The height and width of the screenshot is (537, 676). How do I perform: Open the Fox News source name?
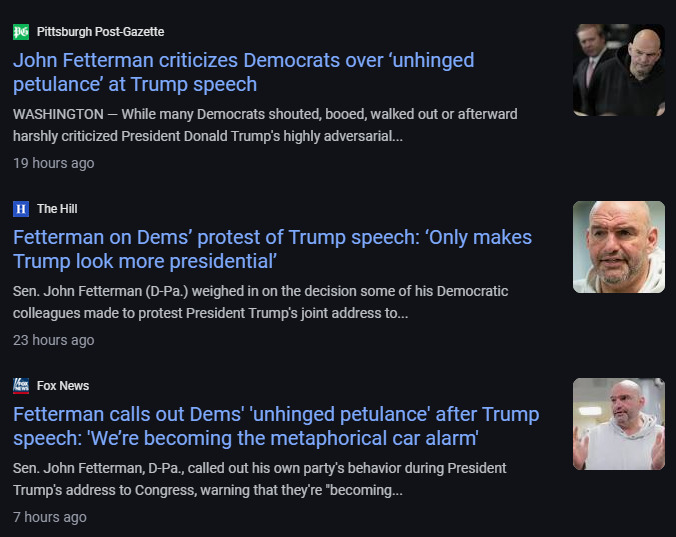point(63,386)
